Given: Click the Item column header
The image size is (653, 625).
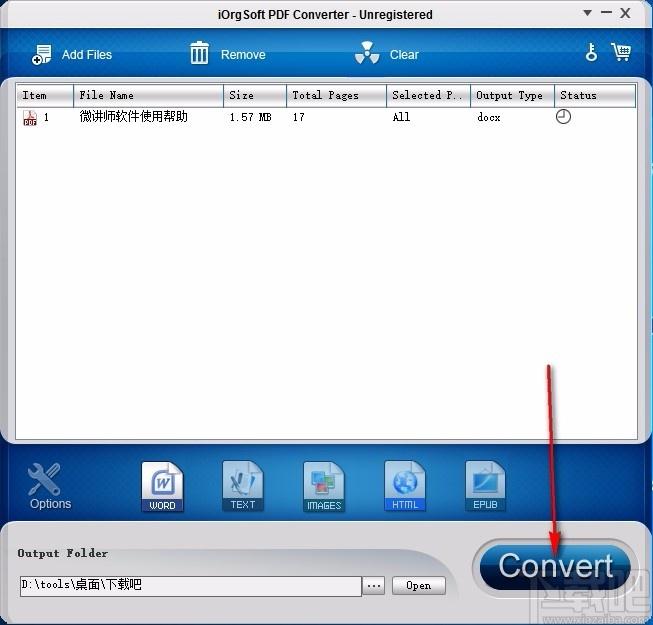Looking at the screenshot, I should click(x=45, y=95).
